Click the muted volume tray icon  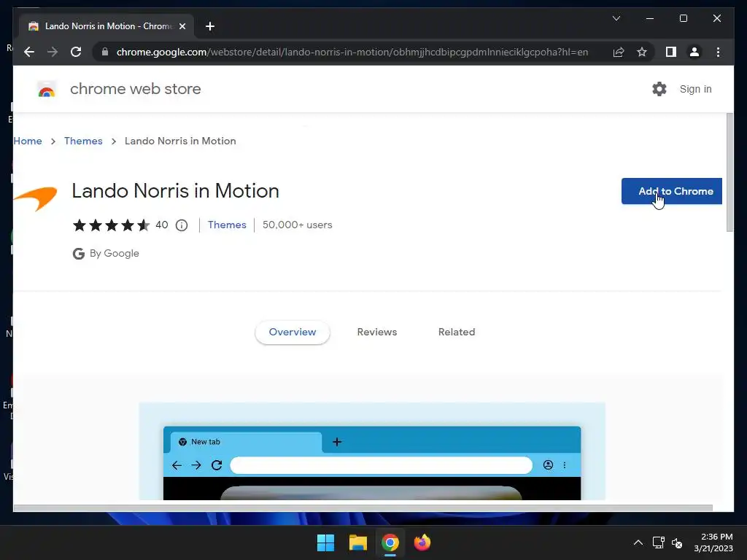(677, 542)
